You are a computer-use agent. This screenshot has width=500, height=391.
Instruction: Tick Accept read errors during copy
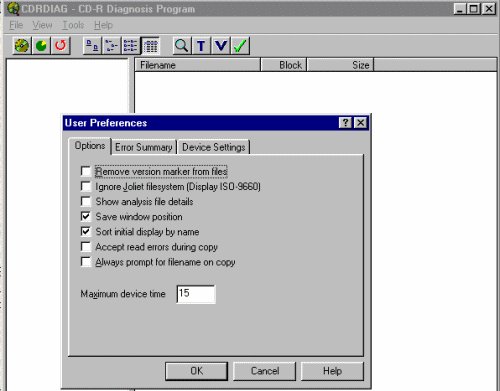[86, 247]
